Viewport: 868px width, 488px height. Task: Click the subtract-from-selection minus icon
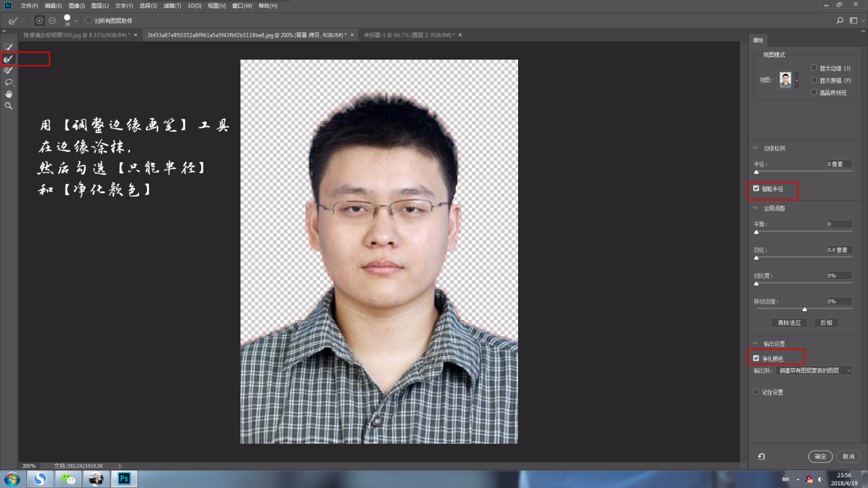(52, 21)
